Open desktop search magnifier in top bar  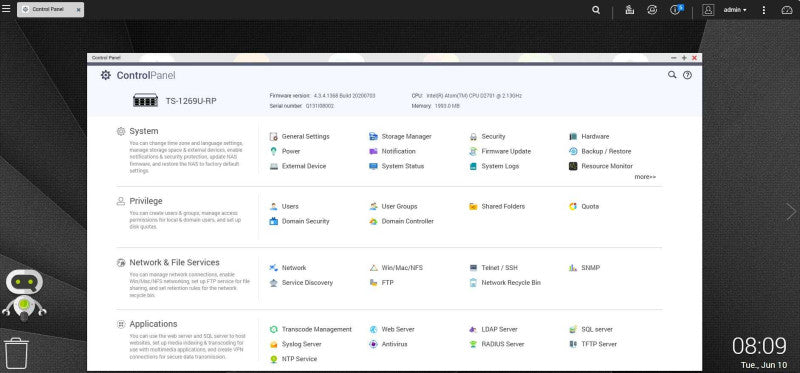[596, 10]
